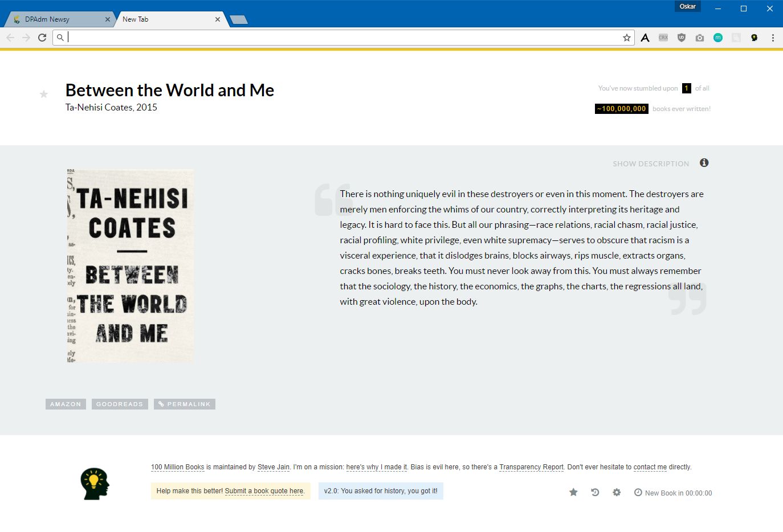The height and width of the screenshot is (532, 783).
Task: Close the New Tab tab
Action: (218, 19)
